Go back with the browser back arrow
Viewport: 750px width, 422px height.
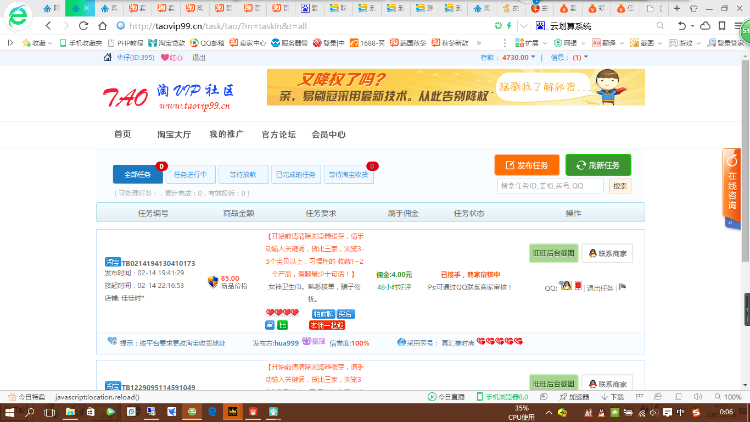tap(48, 26)
